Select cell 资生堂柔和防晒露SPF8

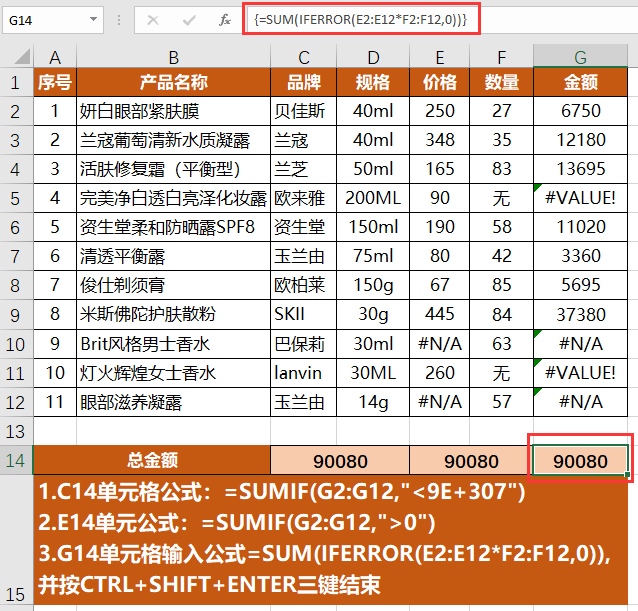173,227
